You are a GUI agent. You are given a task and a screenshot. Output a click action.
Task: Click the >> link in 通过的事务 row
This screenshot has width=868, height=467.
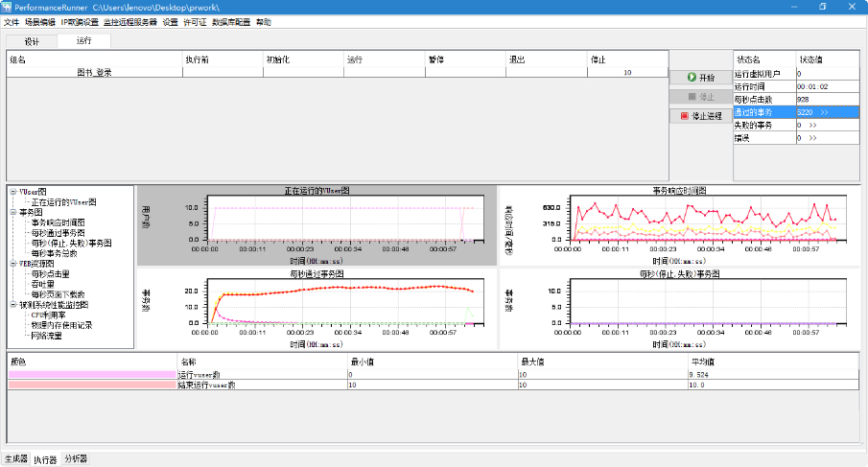(x=824, y=112)
